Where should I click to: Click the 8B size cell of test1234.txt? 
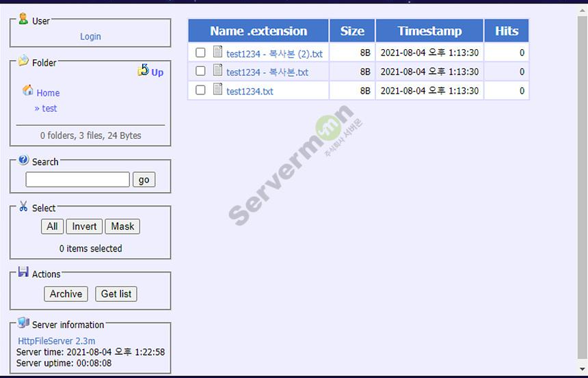pyautogui.click(x=352, y=91)
